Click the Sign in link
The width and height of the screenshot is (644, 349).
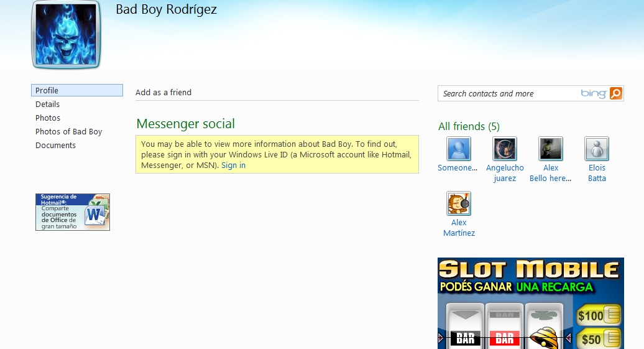click(233, 165)
